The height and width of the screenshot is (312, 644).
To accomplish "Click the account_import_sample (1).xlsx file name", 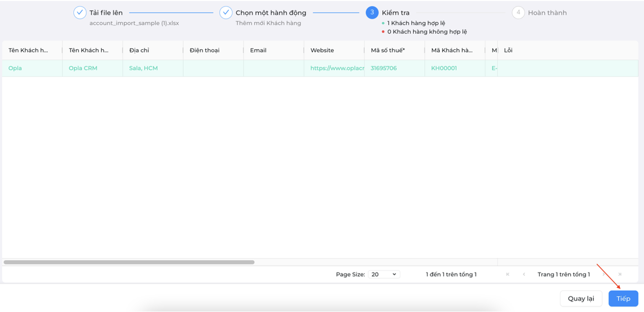I will [134, 23].
